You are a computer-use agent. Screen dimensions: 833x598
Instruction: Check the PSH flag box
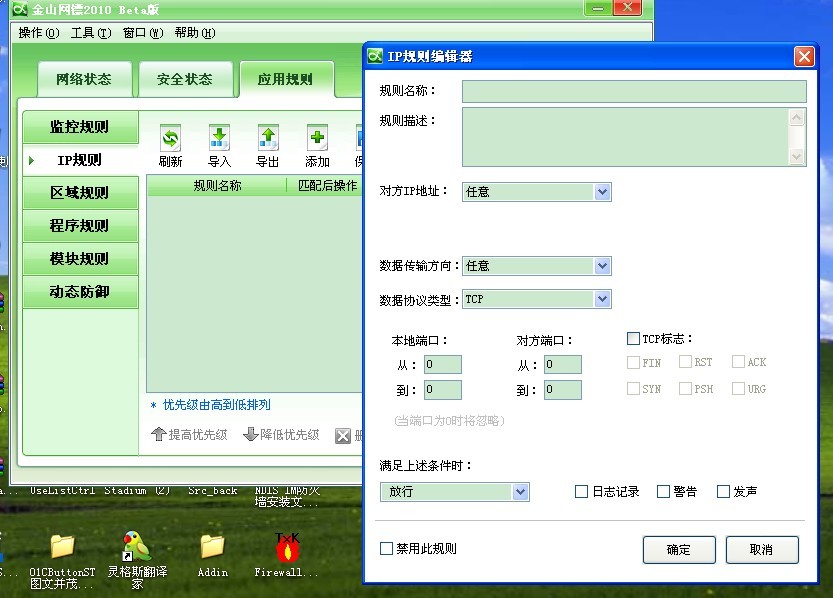click(685, 388)
